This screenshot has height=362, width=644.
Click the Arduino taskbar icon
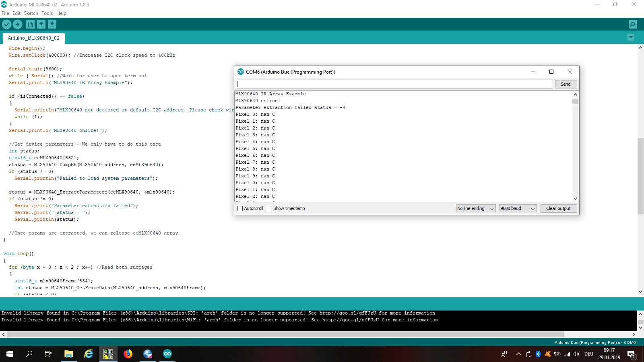(x=167, y=354)
